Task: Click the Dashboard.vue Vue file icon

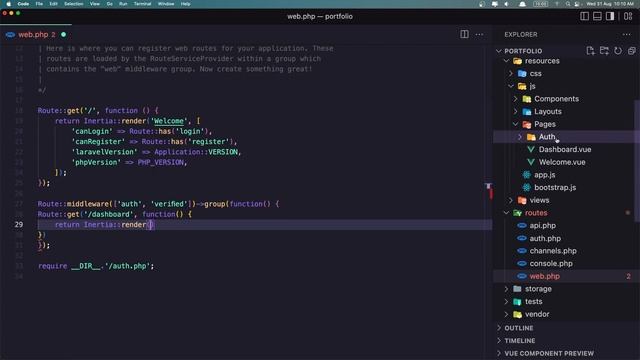Action: pyautogui.click(x=531, y=149)
